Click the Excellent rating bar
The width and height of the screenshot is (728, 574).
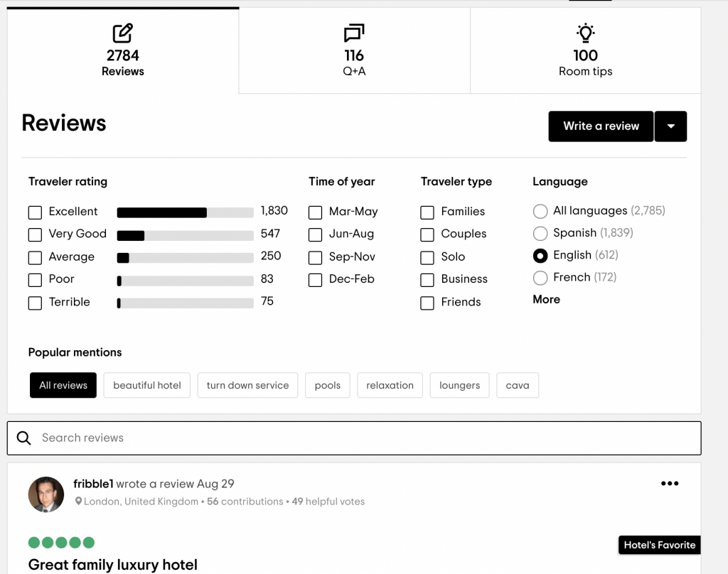pyautogui.click(x=185, y=212)
